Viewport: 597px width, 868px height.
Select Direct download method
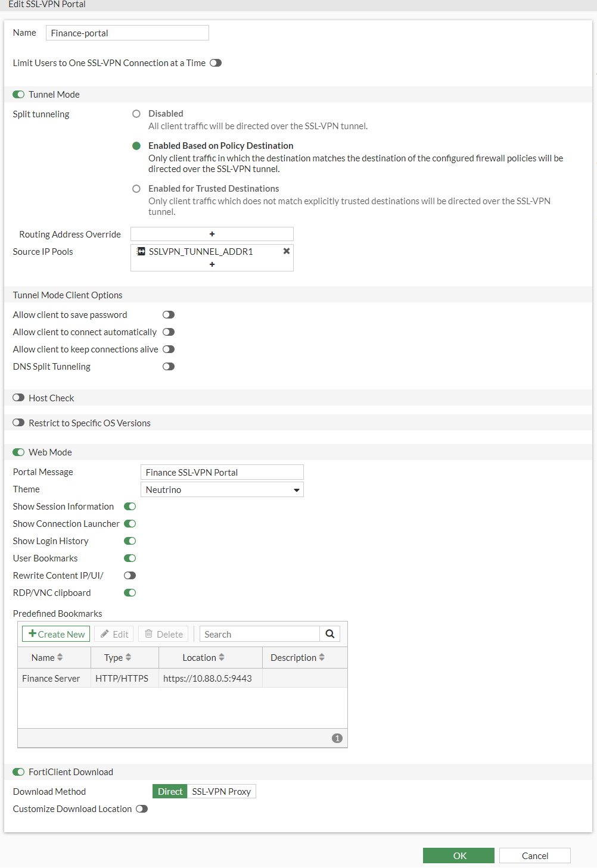coord(170,792)
